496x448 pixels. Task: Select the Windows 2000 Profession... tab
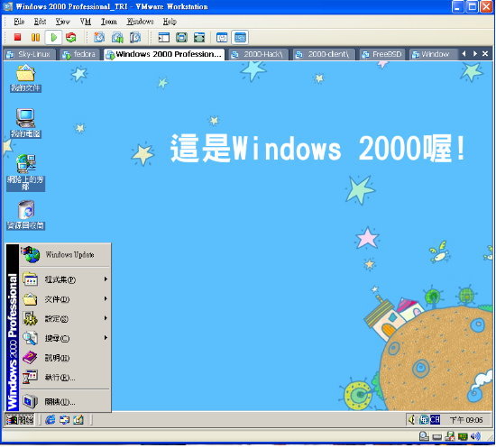[164, 54]
